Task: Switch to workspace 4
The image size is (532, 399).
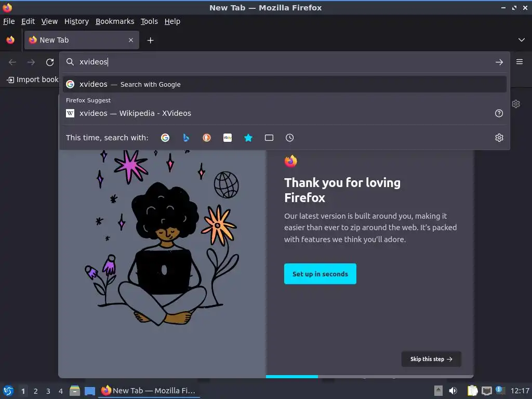Action: pos(61,391)
